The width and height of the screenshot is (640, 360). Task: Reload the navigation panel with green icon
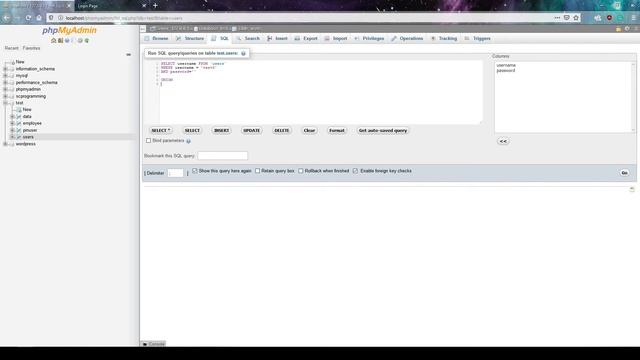87,41
